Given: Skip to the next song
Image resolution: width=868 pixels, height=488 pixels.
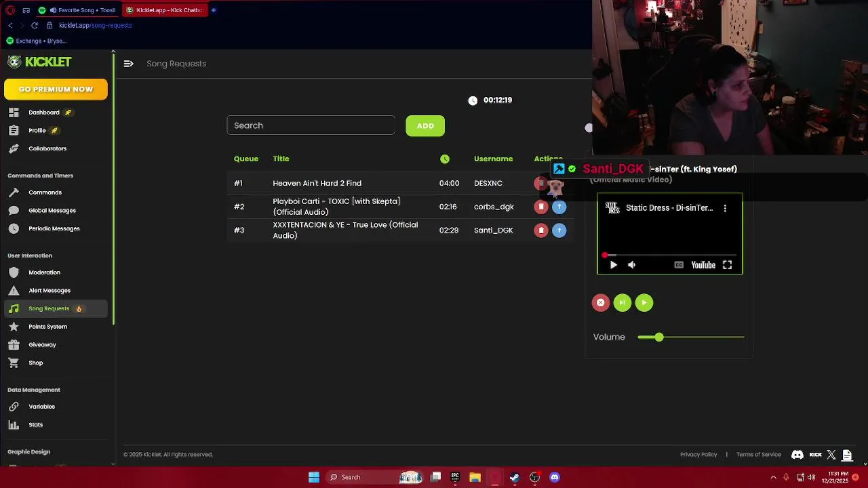Looking at the screenshot, I should [x=623, y=303].
